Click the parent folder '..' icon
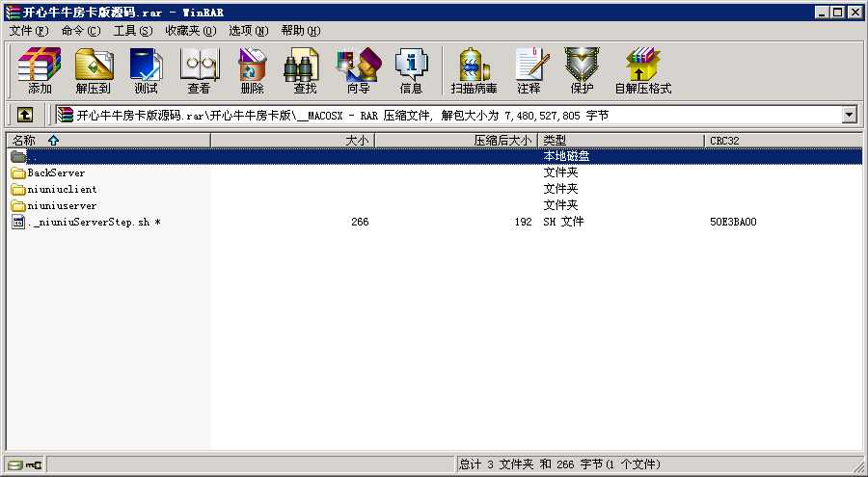Viewport: 868px width, 477px height. (18, 157)
